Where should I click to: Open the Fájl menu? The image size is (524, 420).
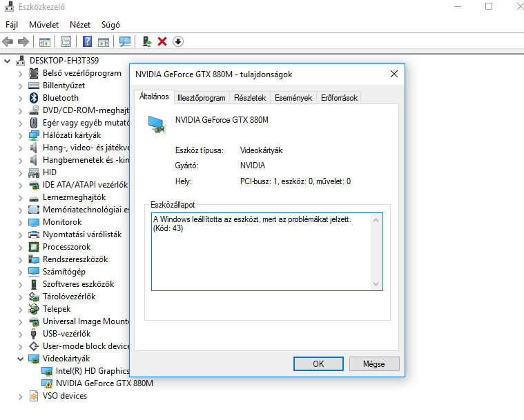point(12,25)
